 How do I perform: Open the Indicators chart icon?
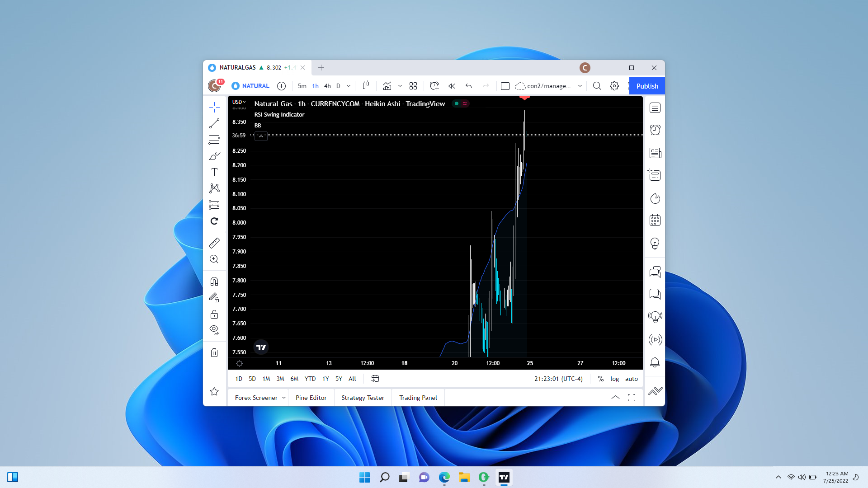pos(387,86)
